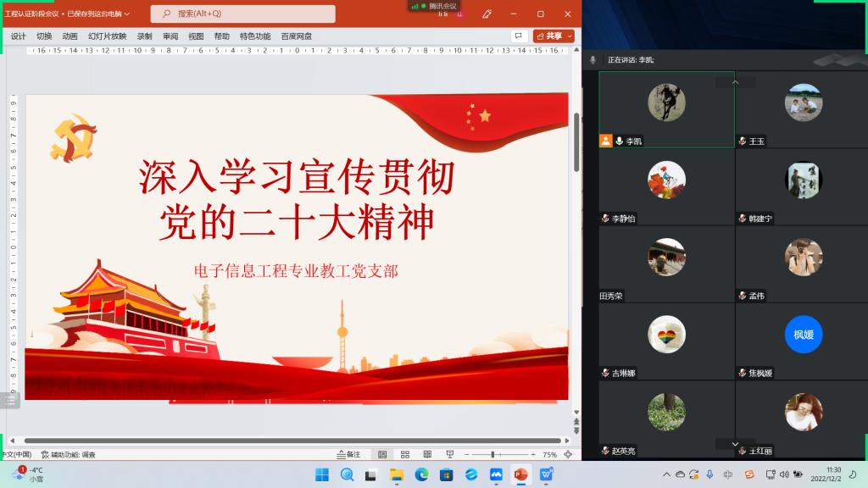Expand file save location dropdown in title
Screen dimensions: 868x488
[126, 14]
